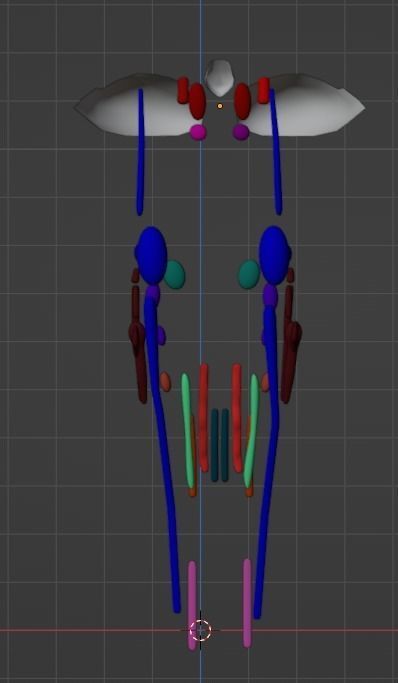Select the left large blue ellipsoid
Viewport: 398px width, 683px height.
pyautogui.click(x=151, y=256)
